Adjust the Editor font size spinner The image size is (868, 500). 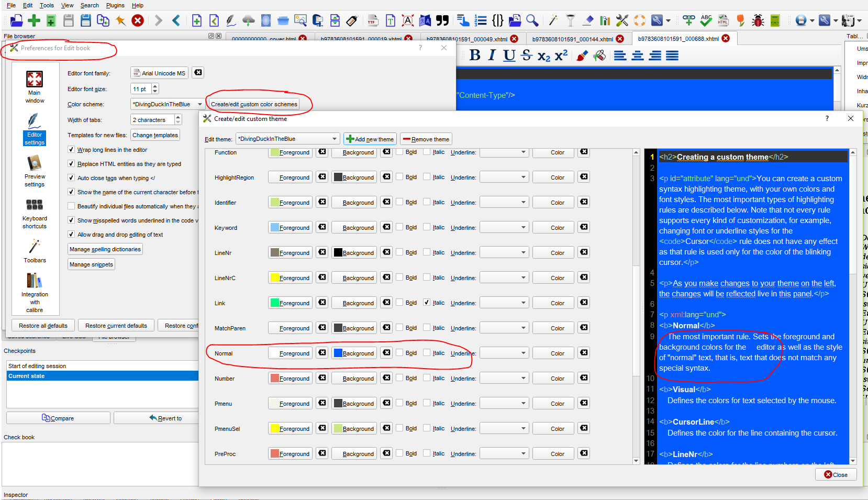(x=144, y=89)
